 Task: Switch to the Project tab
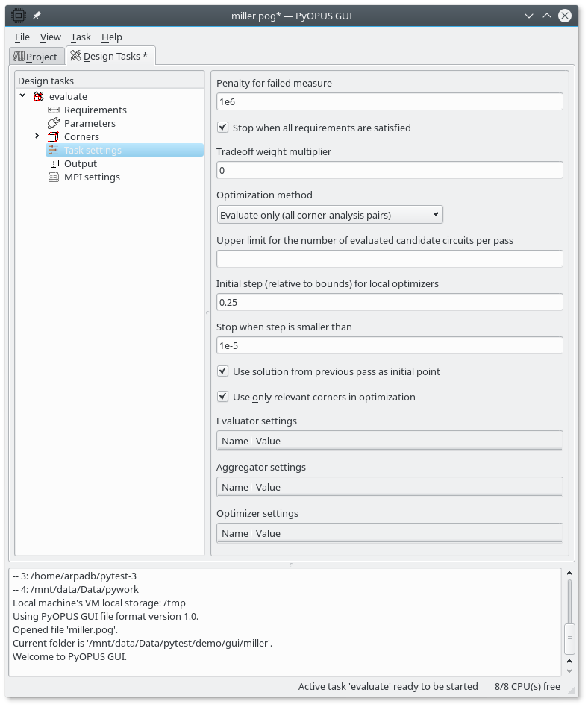point(35,56)
